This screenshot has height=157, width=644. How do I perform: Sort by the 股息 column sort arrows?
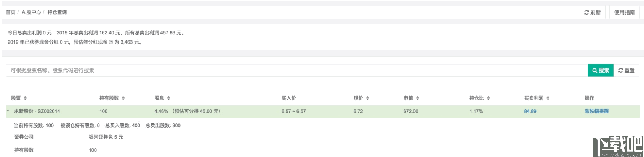pos(168,98)
